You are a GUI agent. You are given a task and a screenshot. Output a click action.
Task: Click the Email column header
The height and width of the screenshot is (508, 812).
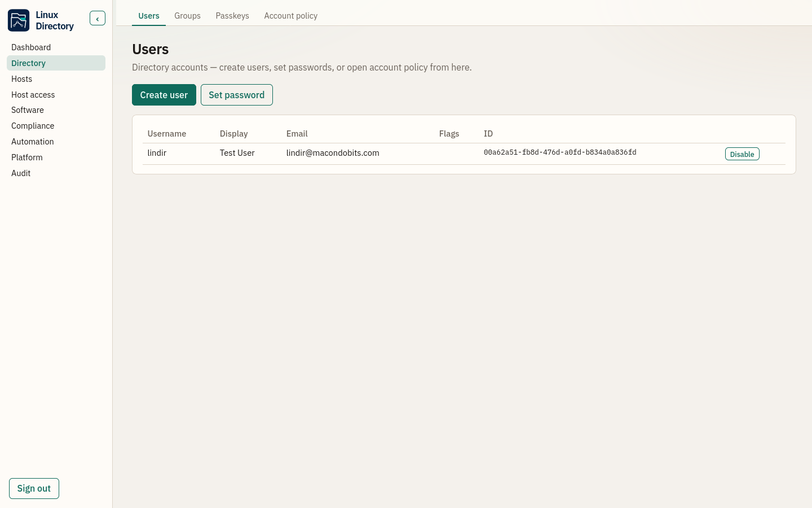pos(297,134)
